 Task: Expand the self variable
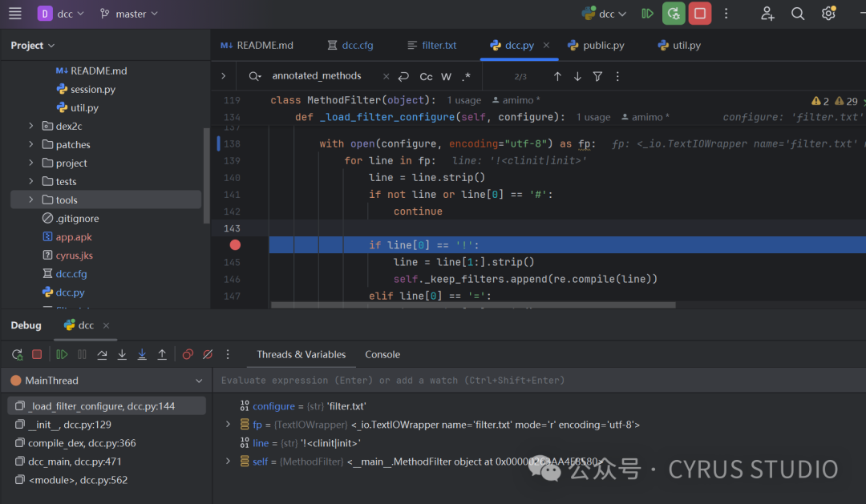tap(228, 461)
